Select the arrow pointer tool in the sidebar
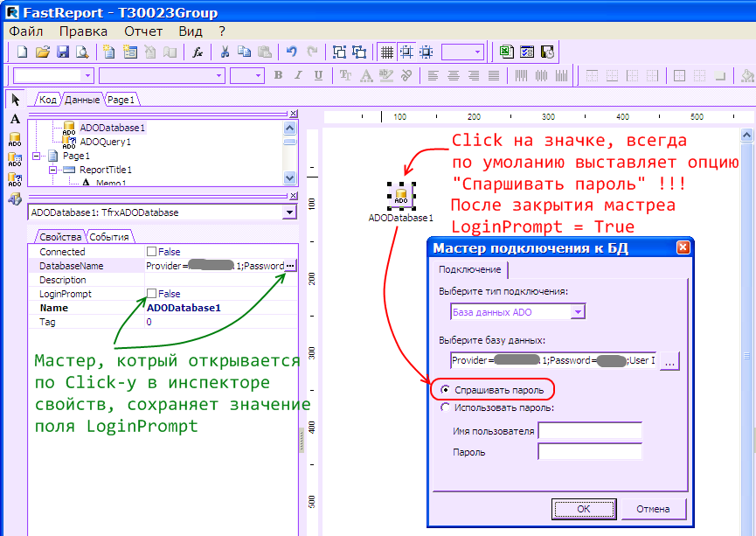This screenshot has height=536, width=756. click(16, 100)
